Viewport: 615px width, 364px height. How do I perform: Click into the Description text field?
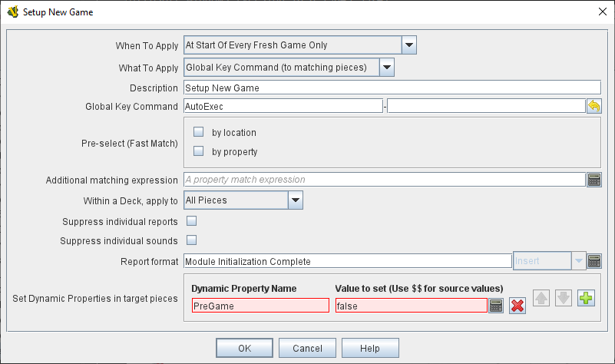pos(392,88)
